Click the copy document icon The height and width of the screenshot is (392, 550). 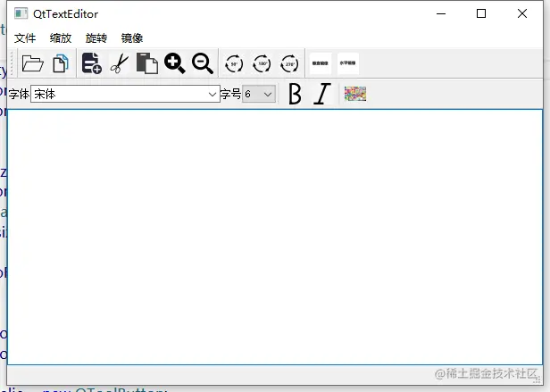pyautogui.click(x=61, y=63)
